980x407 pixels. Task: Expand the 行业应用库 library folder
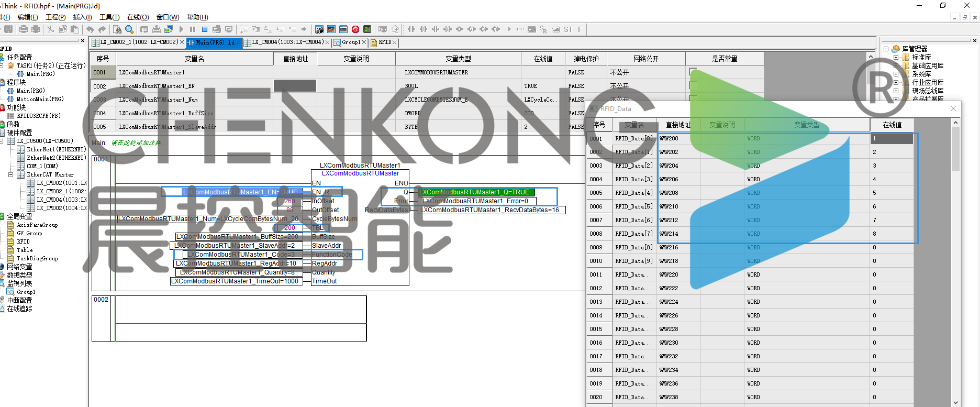[896, 83]
